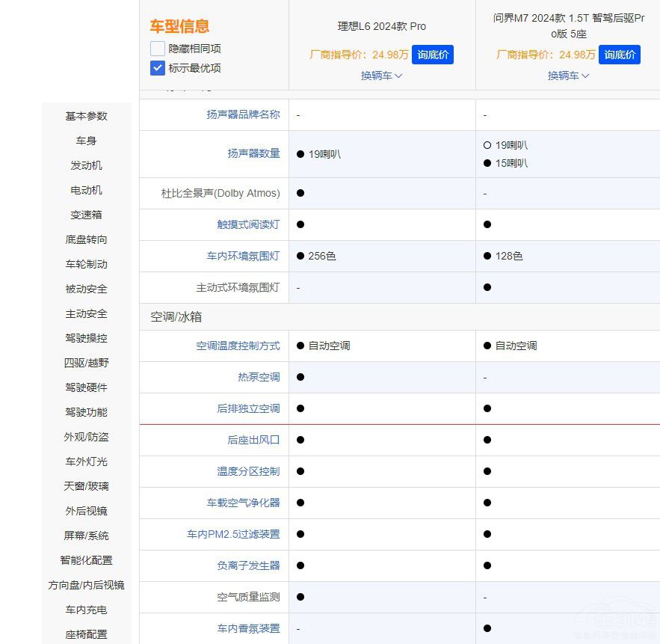Open the 智能化配置 sidebar category
Image resolution: width=660 pixels, height=644 pixels.
coord(85,560)
